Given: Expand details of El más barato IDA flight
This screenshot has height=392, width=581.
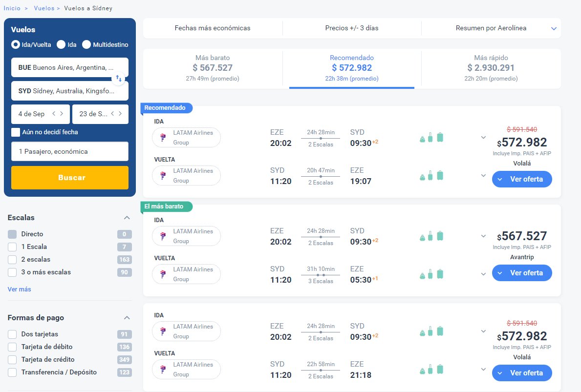Looking at the screenshot, I should pyautogui.click(x=483, y=236).
